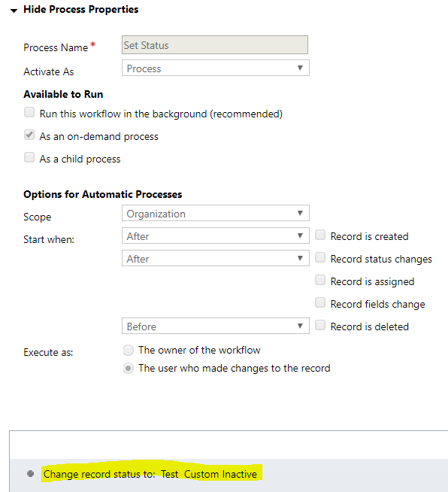The image size is (448, 492).
Task: Check As a child process option
Action: pos(29,157)
